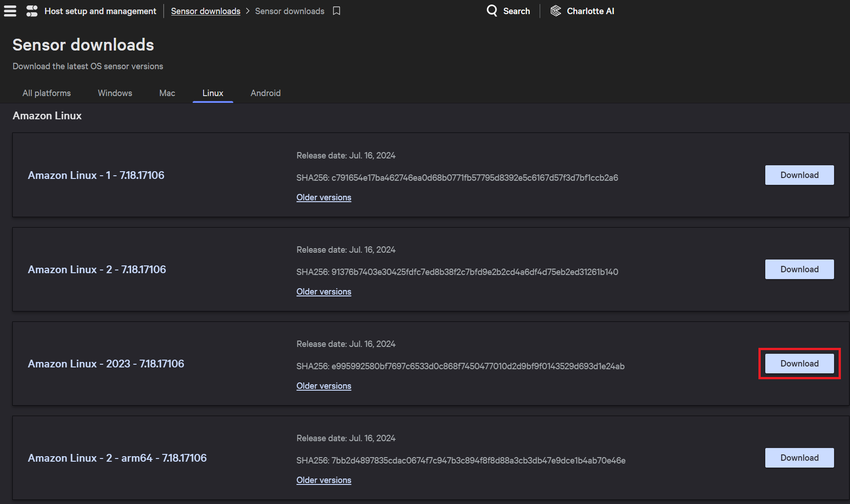Open the Search label in header
850x504 pixels.
pyautogui.click(x=517, y=11)
